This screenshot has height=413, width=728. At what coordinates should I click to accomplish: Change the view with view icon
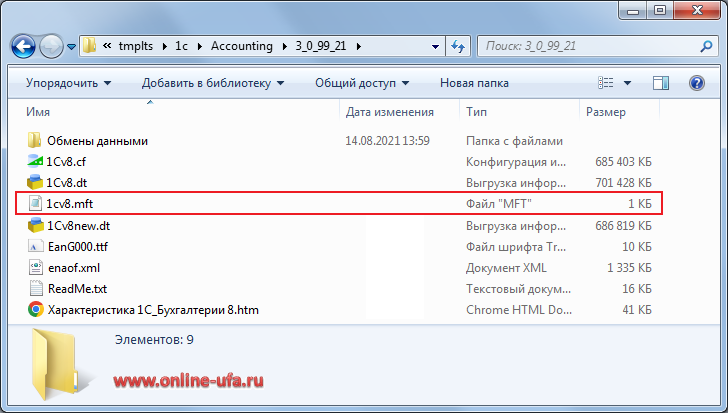click(x=605, y=83)
